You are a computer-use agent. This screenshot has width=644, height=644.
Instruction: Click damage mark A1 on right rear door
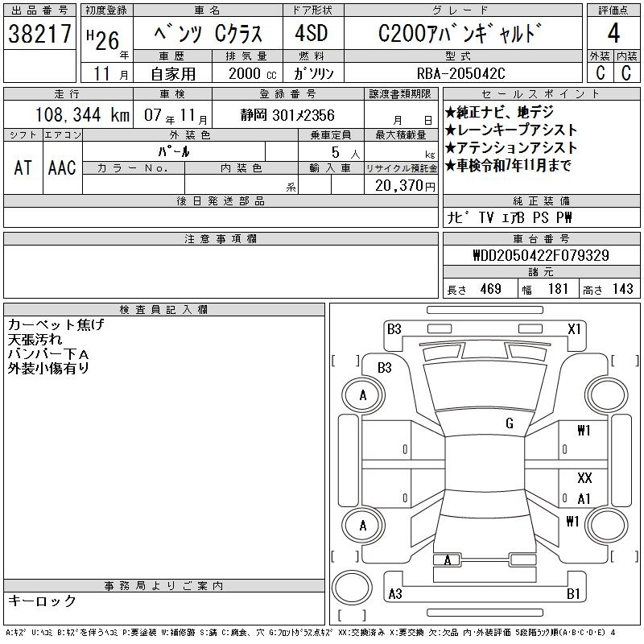point(584,499)
